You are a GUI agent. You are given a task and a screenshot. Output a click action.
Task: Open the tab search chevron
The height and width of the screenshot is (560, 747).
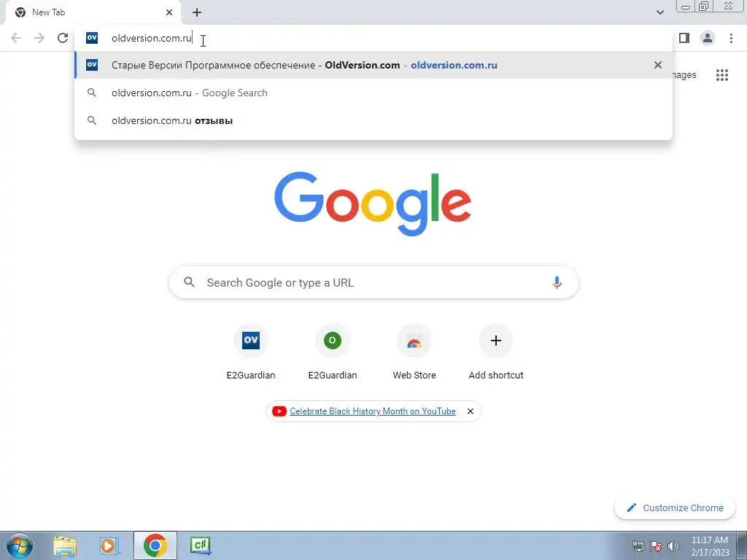click(x=659, y=12)
